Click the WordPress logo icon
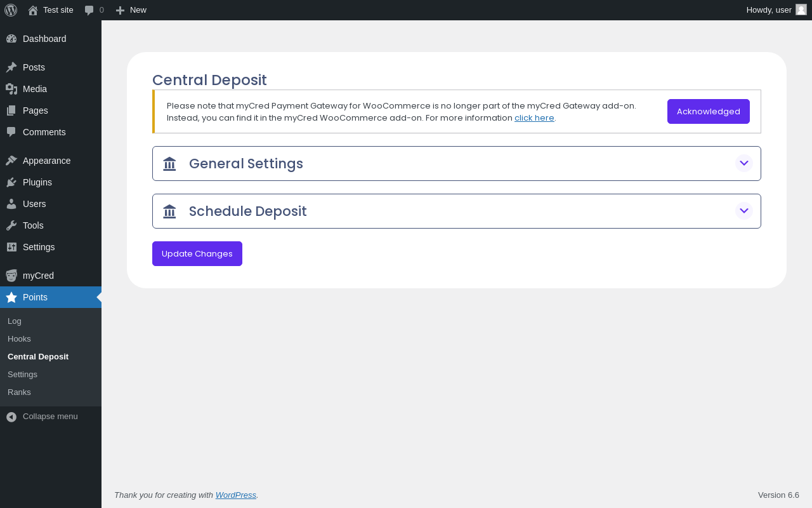The width and height of the screenshot is (812, 508). coord(11,10)
